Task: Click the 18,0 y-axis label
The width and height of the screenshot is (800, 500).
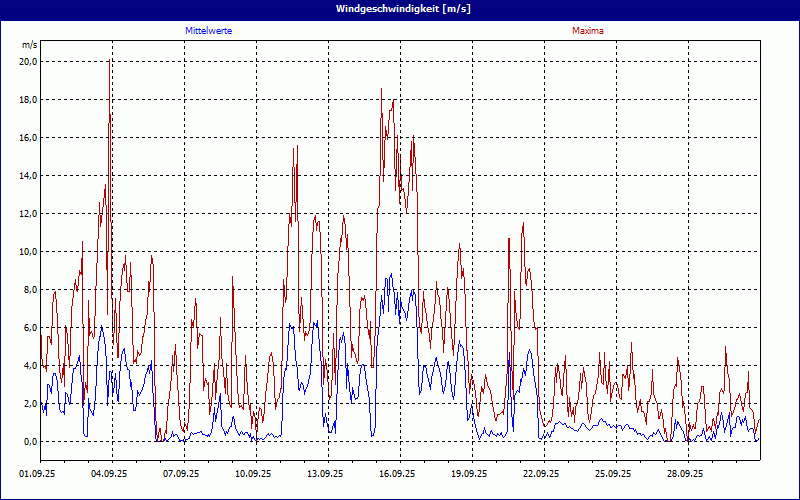Action: click(28, 100)
